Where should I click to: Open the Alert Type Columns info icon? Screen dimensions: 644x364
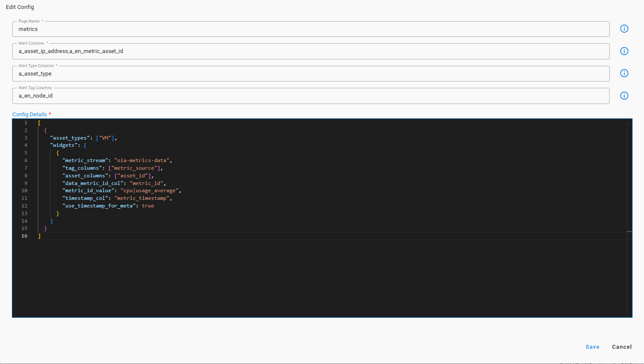click(624, 73)
